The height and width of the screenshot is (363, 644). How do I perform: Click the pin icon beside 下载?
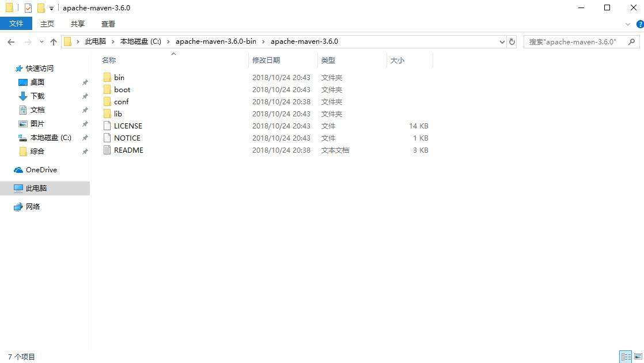(x=85, y=96)
